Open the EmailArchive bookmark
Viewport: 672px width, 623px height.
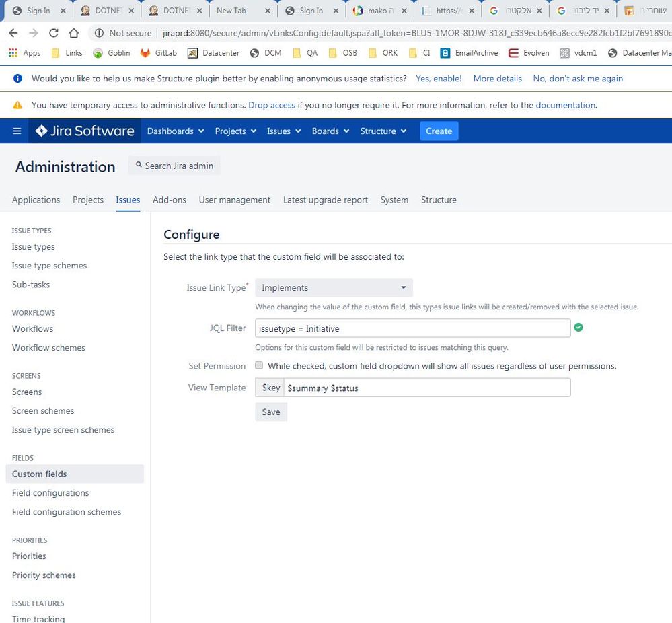469,52
